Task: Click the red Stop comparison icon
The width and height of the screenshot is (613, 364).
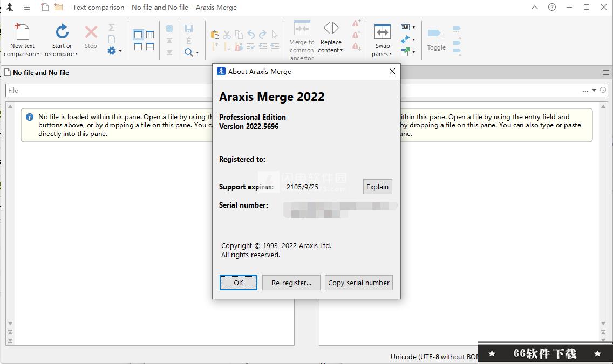Action: point(91,32)
